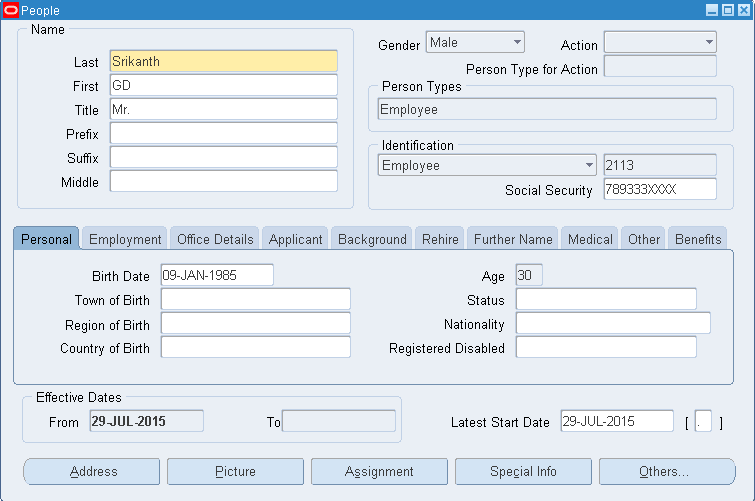Select the Applicant tab
Image resolution: width=755 pixels, height=501 pixels.
click(x=296, y=240)
